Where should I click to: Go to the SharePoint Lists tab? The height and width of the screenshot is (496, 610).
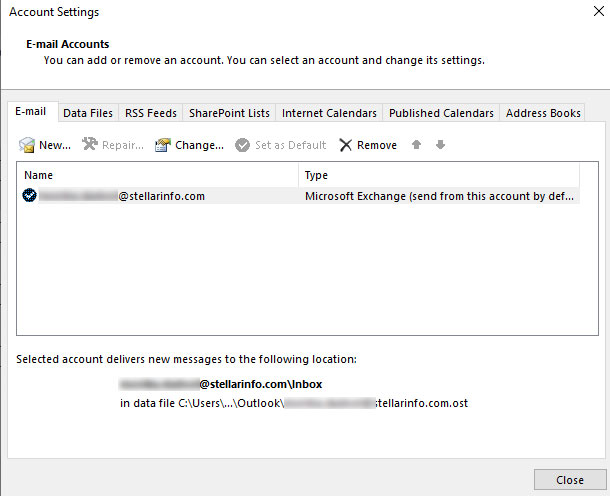click(x=229, y=113)
